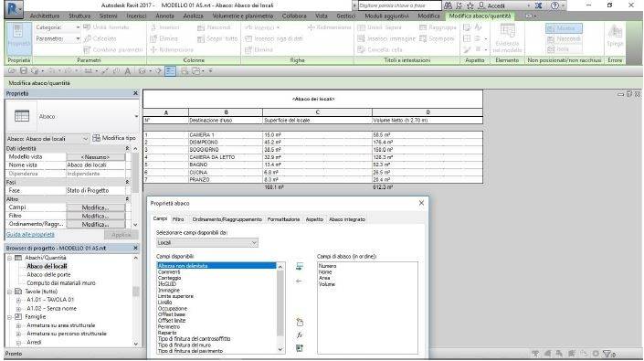Collapse the Dati identità properties section
The image size is (644, 361).
coord(127,148)
